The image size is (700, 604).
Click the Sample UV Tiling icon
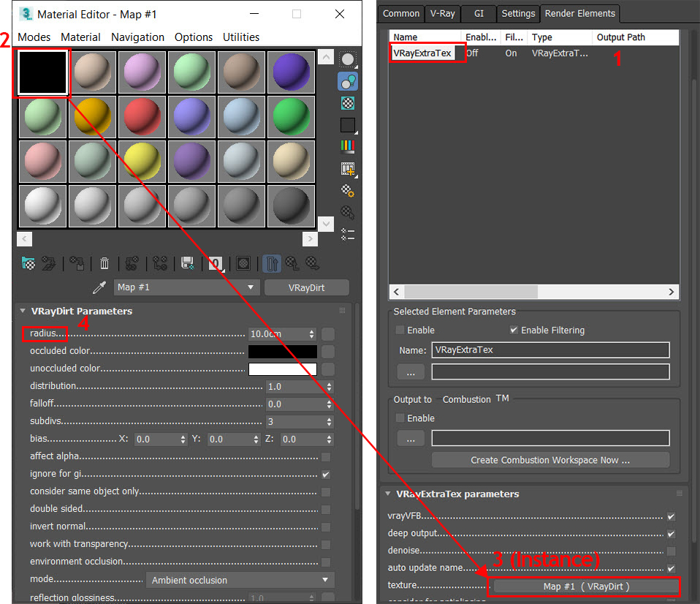[348, 125]
